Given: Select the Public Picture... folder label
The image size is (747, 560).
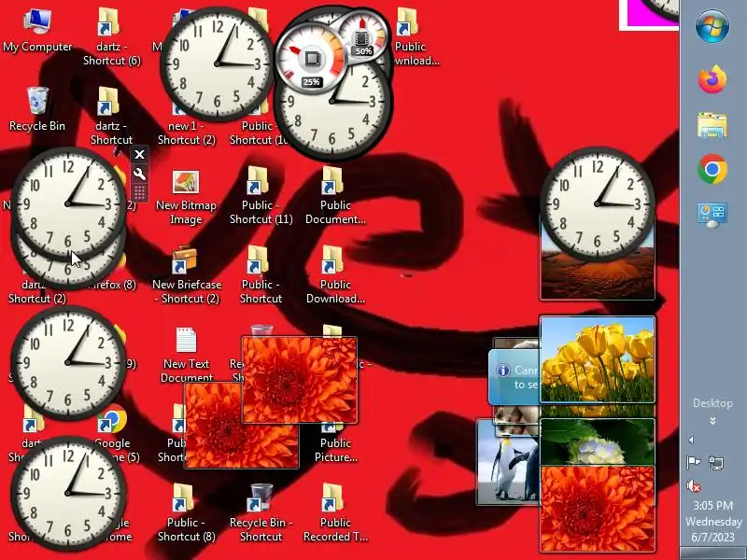Looking at the screenshot, I should 336,450.
